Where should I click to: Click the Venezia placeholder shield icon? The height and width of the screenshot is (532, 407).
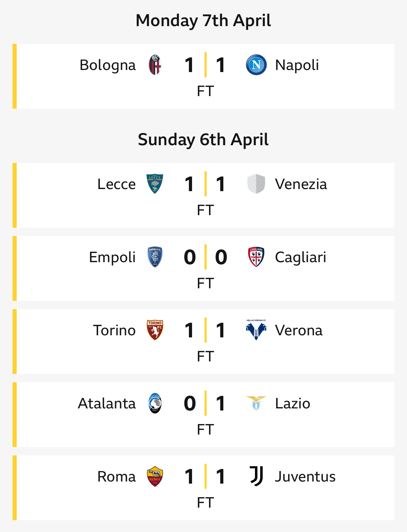coord(256,184)
